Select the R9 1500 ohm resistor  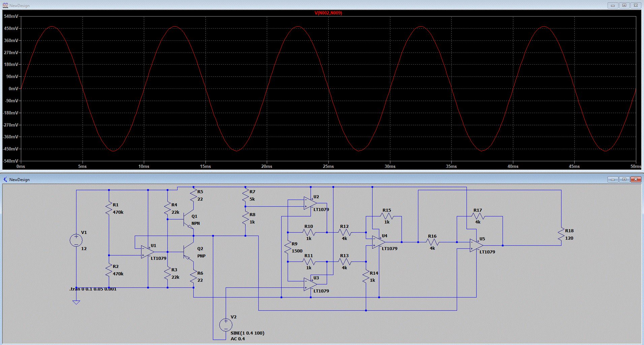(288, 247)
